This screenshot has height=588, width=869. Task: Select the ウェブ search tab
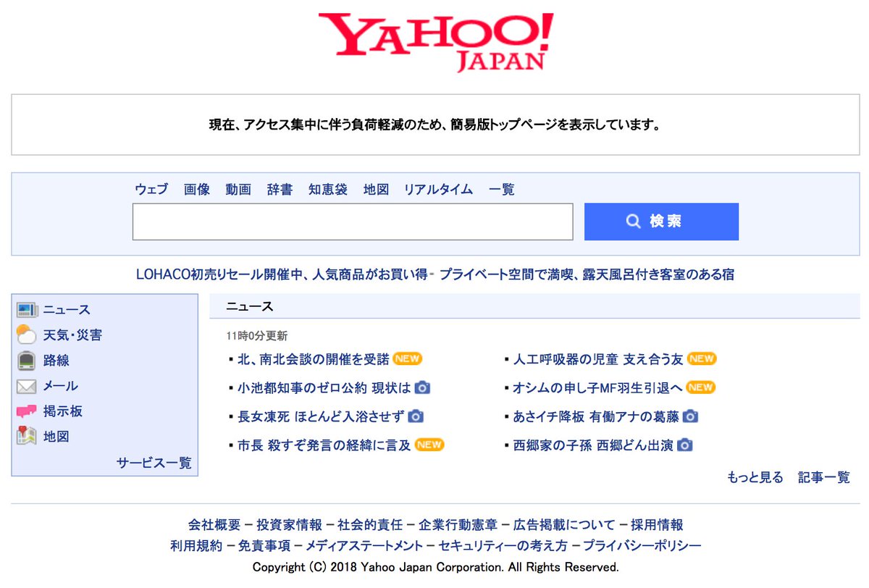pyautogui.click(x=151, y=190)
